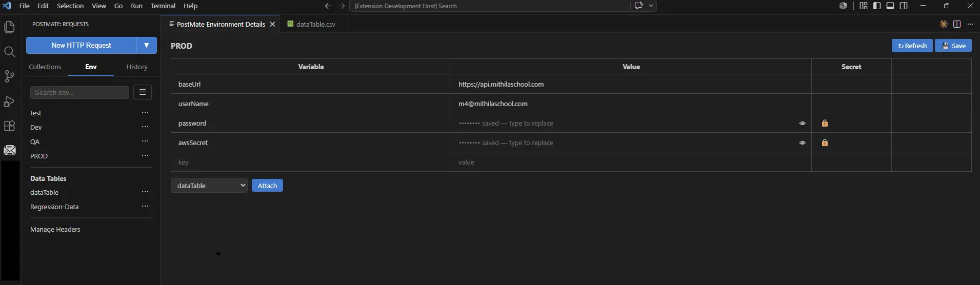
Task: Open the View menu
Action: click(x=99, y=6)
